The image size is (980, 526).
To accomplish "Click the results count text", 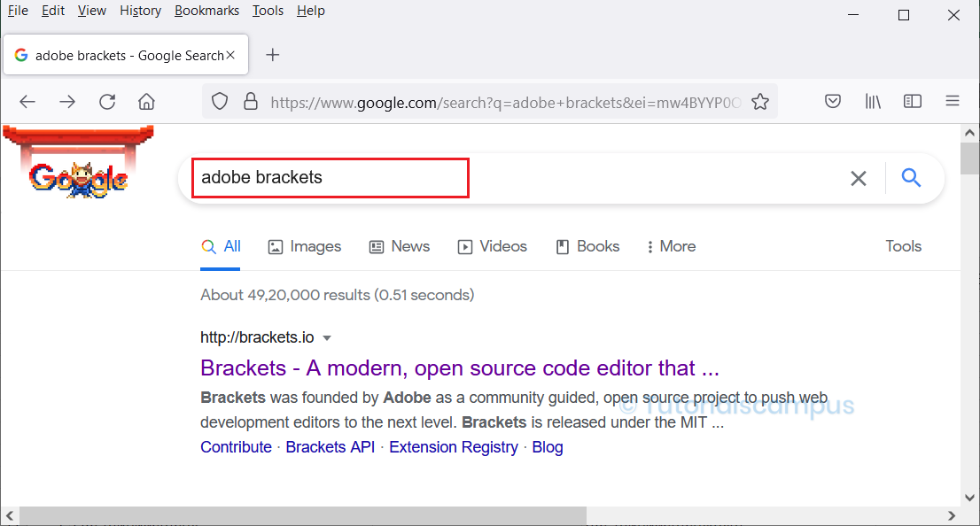I will click(337, 295).
